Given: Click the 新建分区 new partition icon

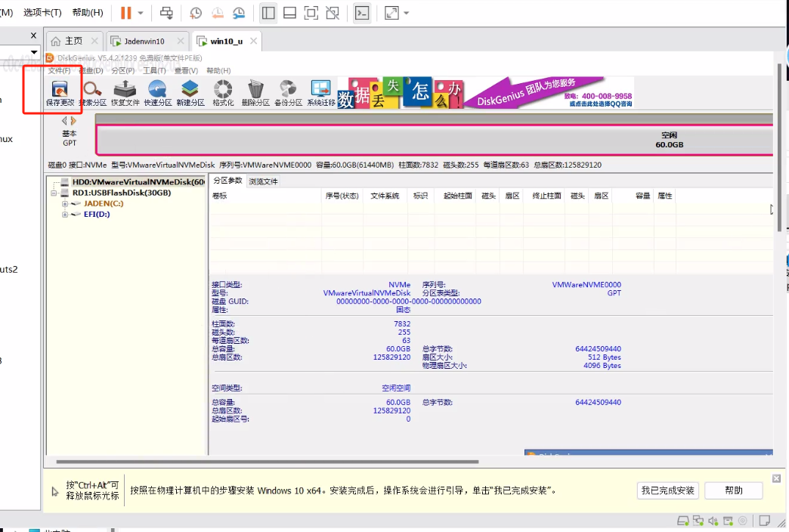Looking at the screenshot, I should pyautogui.click(x=190, y=93).
